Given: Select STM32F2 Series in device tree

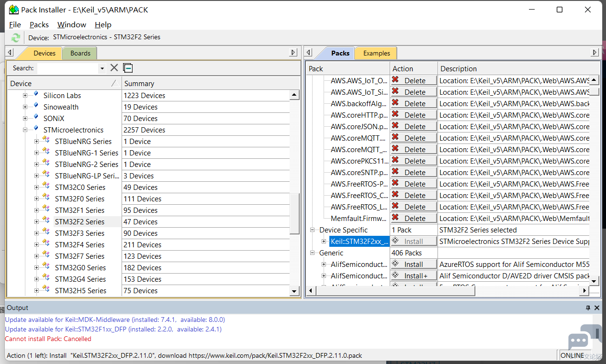Looking at the screenshot, I should [79, 222].
